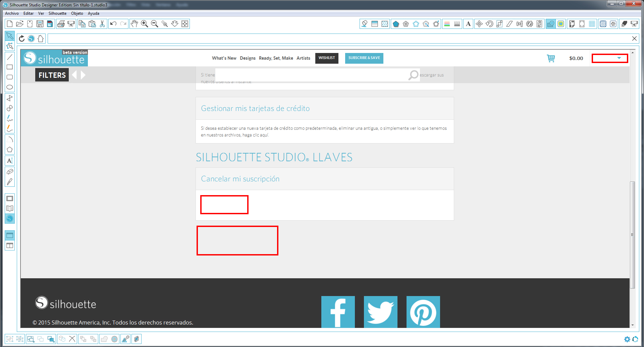Open the Objeto menu
The width and height of the screenshot is (644, 347).
click(77, 13)
